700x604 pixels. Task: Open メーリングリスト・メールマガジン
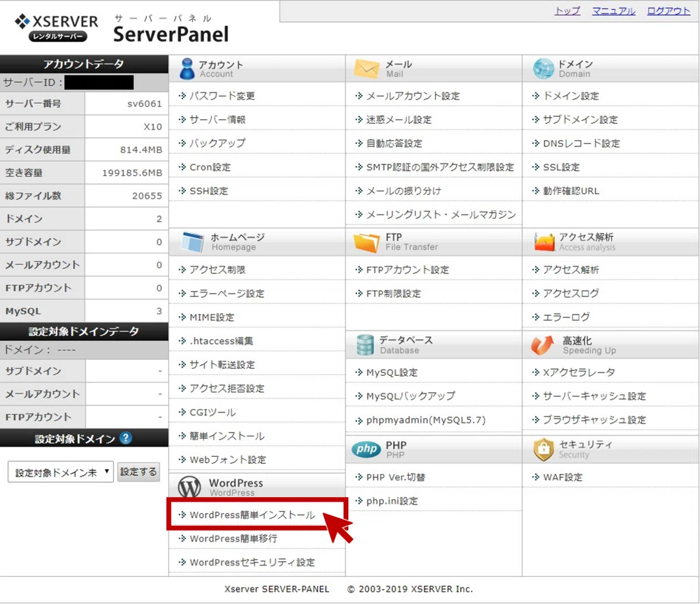pyautogui.click(x=441, y=215)
